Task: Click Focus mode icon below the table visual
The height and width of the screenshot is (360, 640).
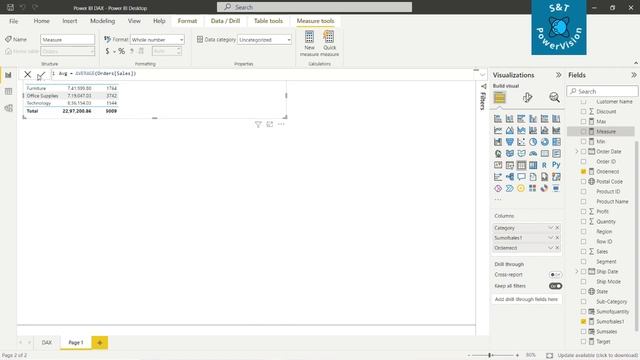Action: coord(270,124)
